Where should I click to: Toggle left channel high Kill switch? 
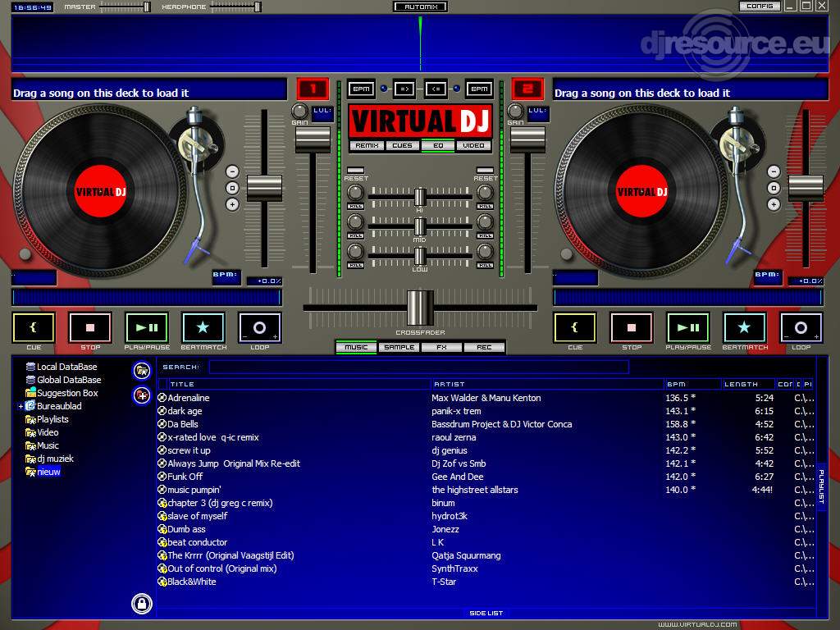coord(356,206)
